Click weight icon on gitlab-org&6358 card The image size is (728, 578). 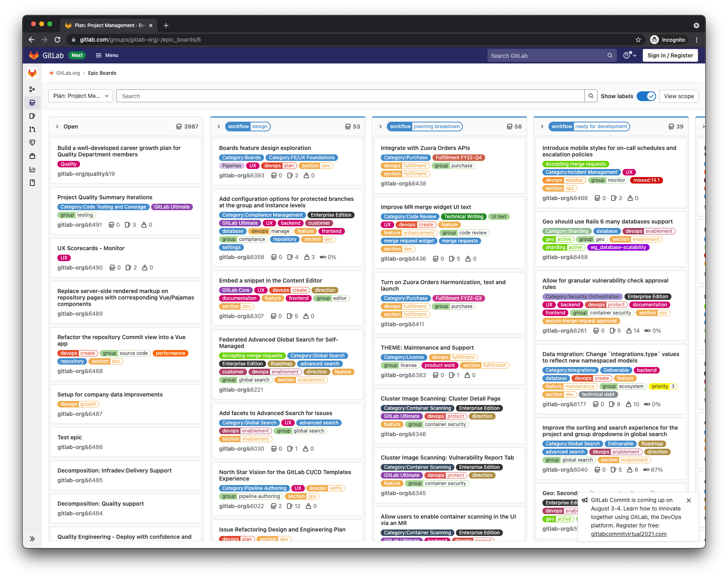pyautogui.click(x=307, y=257)
